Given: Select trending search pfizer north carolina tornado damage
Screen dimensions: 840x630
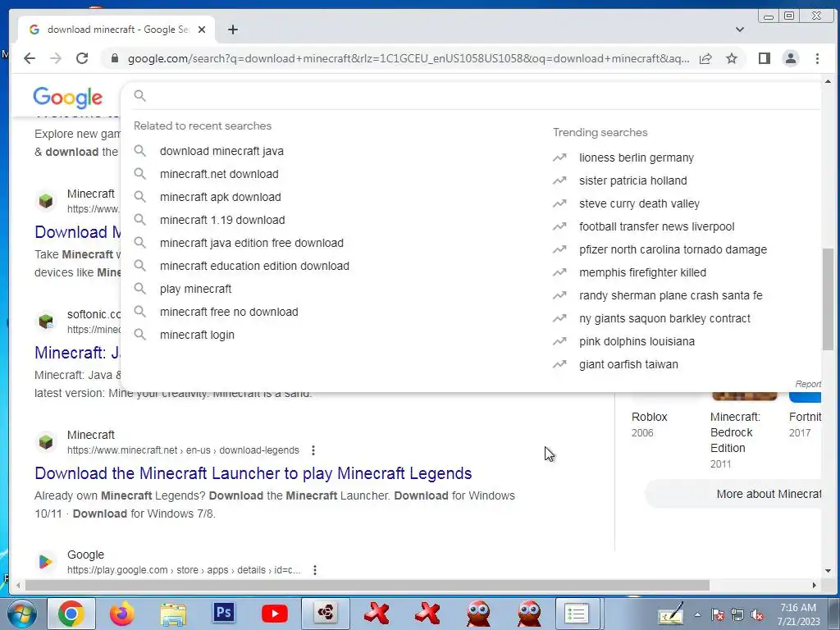Looking at the screenshot, I should click(x=673, y=249).
